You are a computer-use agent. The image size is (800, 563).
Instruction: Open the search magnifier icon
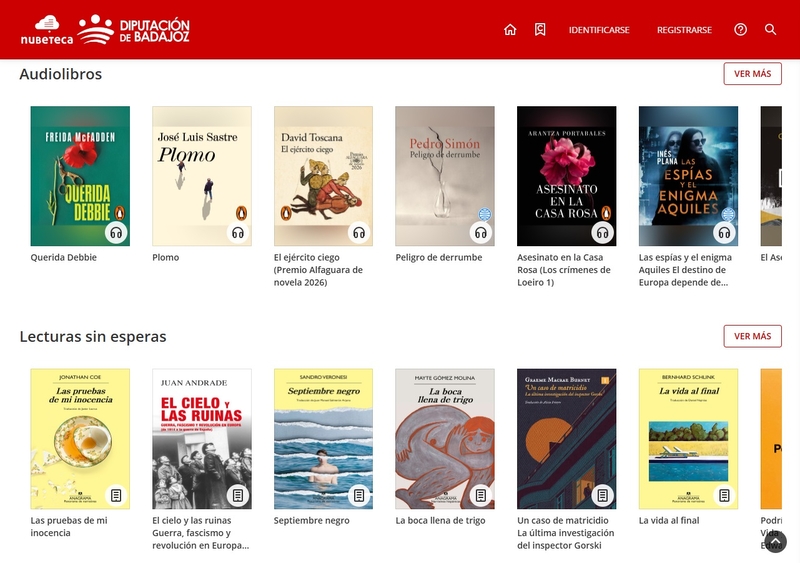(x=770, y=30)
